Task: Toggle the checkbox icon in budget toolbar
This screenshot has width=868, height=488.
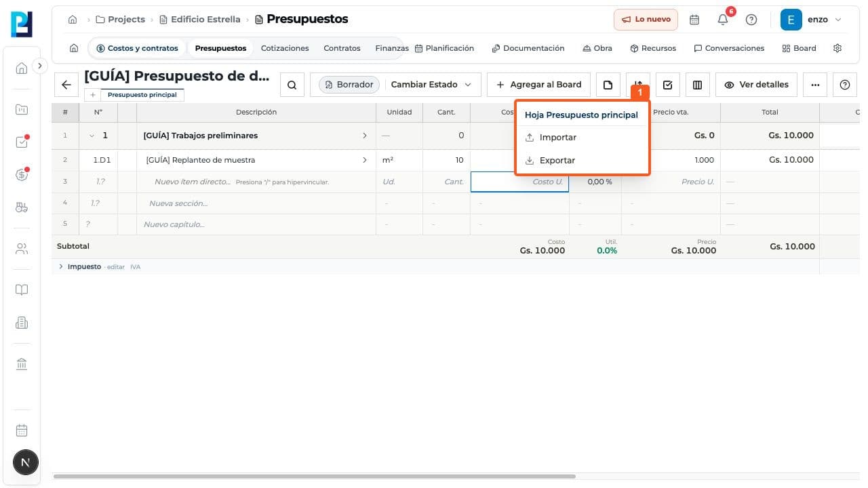Action: [668, 85]
